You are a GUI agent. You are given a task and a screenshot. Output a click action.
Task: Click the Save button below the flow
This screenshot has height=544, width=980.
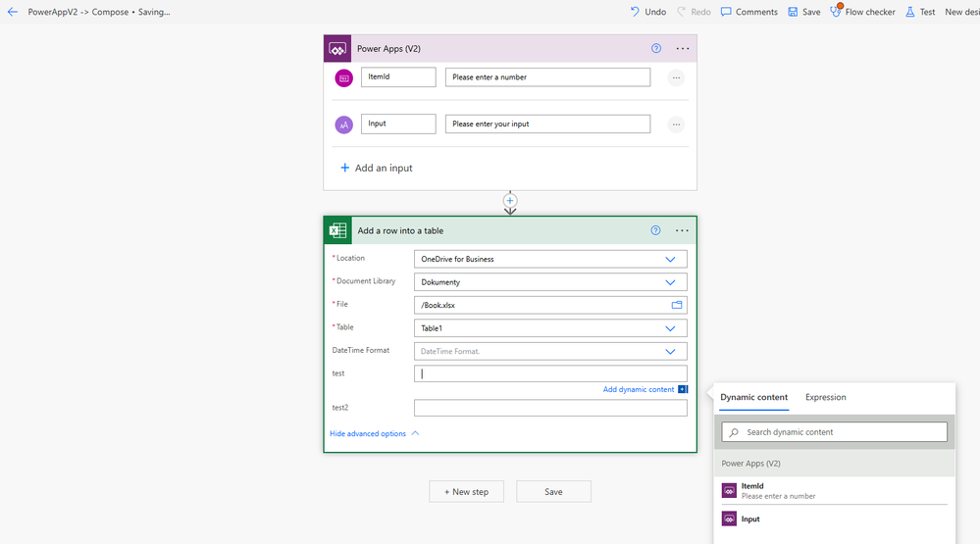click(553, 491)
